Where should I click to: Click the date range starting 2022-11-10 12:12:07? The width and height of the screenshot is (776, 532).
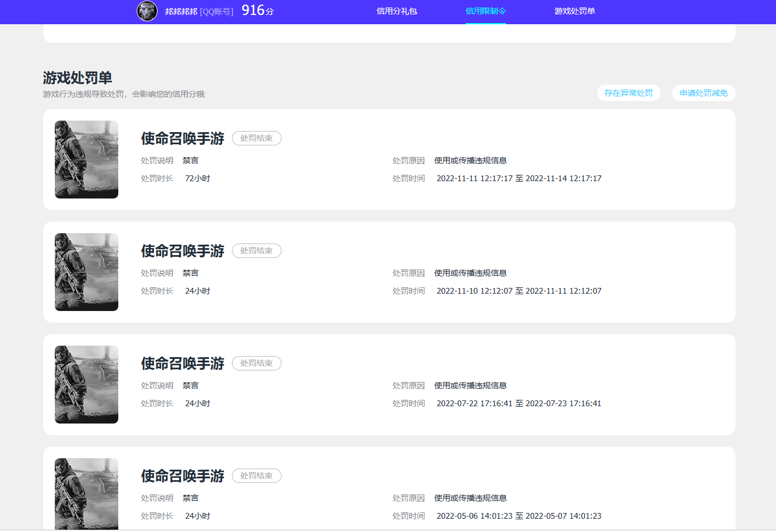(x=519, y=291)
